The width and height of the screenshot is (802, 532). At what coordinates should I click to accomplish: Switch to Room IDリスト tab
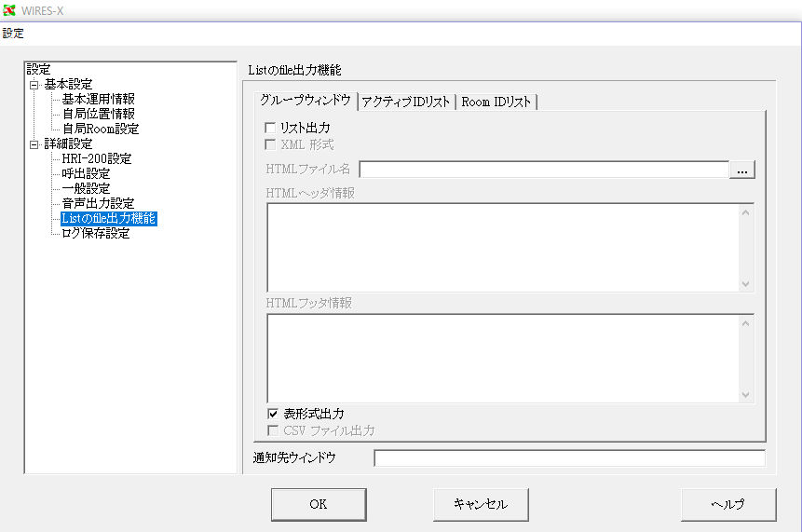coord(496,102)
